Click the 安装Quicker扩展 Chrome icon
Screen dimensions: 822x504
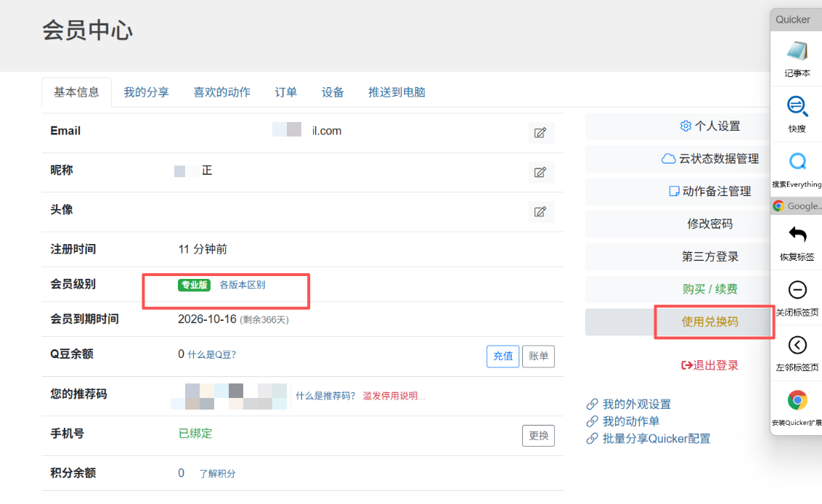pos(797,400)
